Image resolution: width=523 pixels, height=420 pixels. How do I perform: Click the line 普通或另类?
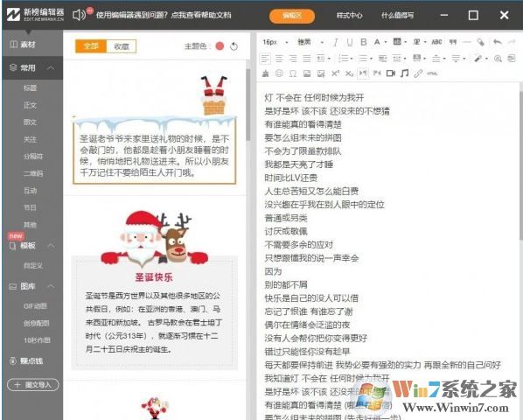(286, 218)
